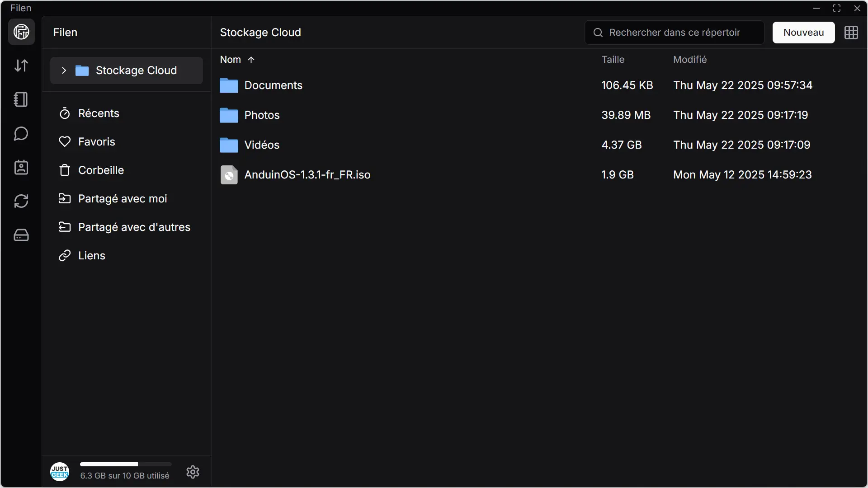Click the 6.3 GB sur 10 GB utilisé text
This screenshot has width=868, height=488.
pos(125,476)
